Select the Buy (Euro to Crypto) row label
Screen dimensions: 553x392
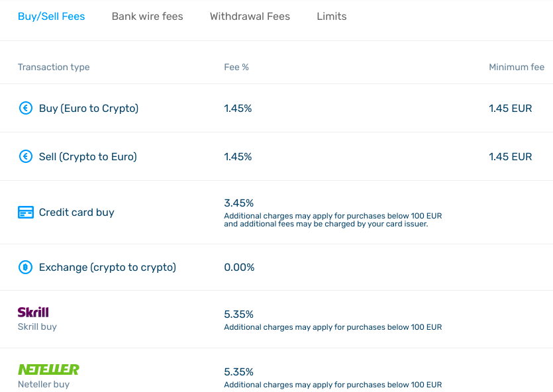(x=89, y=108)
